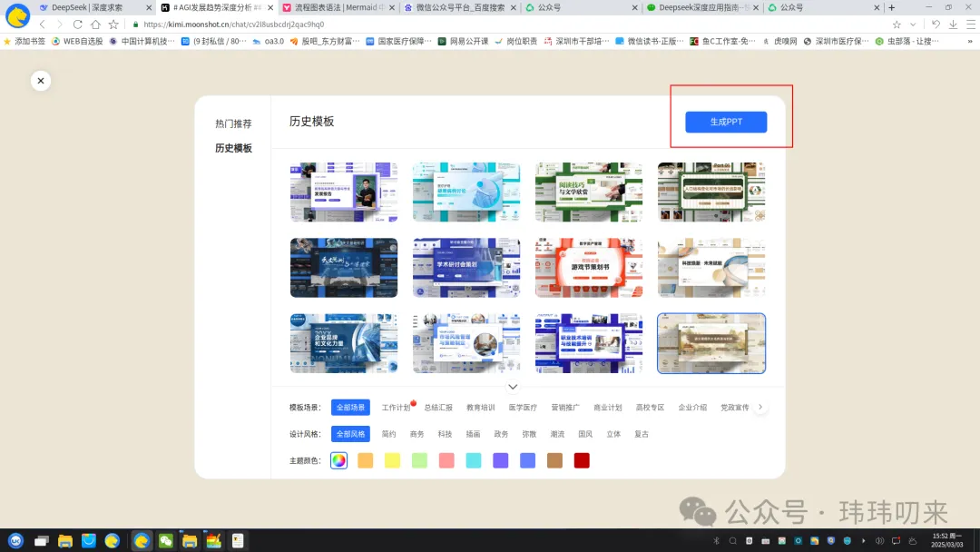Screen dimensions: 980x552
Task: Switch to the 流程图表语法 Mermaid browser tab
Action: pos(337,7)
